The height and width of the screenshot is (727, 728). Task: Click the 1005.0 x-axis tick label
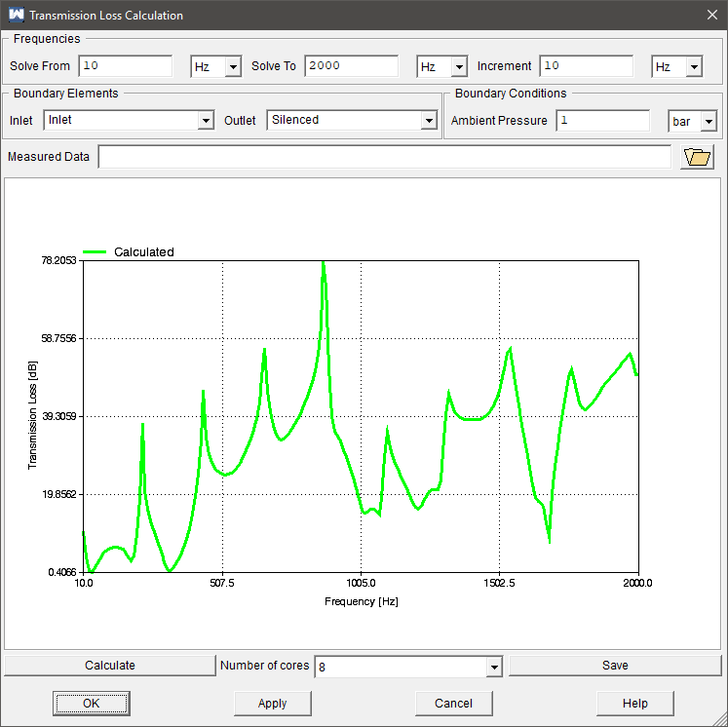361,583
